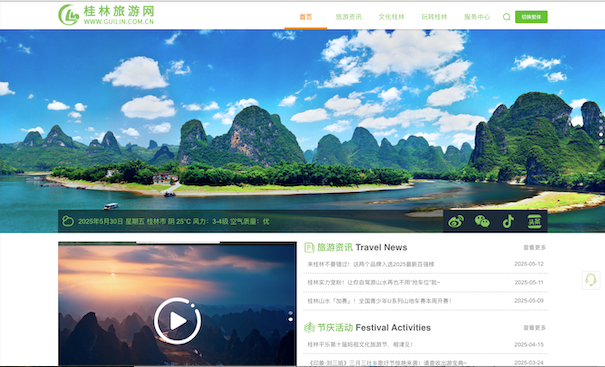Viewport: 605px width, 367px height.
Task: Click the WWW.GUILIN.COM.CN text under logo
Action: (119, 22)
